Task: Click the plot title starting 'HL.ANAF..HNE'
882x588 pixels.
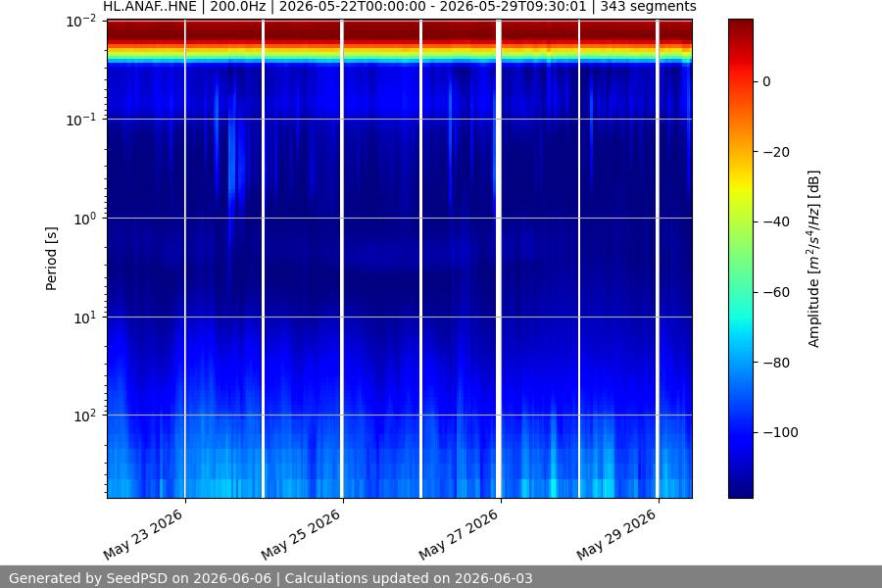Action: (x=400, y=7)
